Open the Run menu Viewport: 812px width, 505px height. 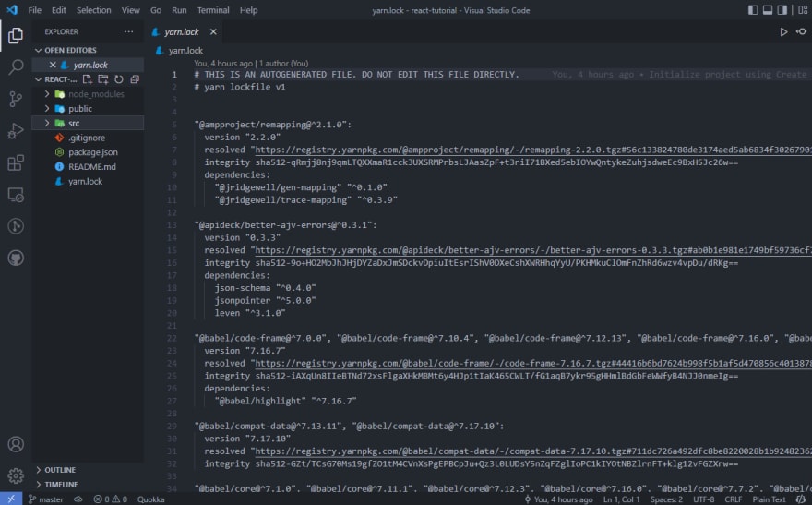pos(179,10)
